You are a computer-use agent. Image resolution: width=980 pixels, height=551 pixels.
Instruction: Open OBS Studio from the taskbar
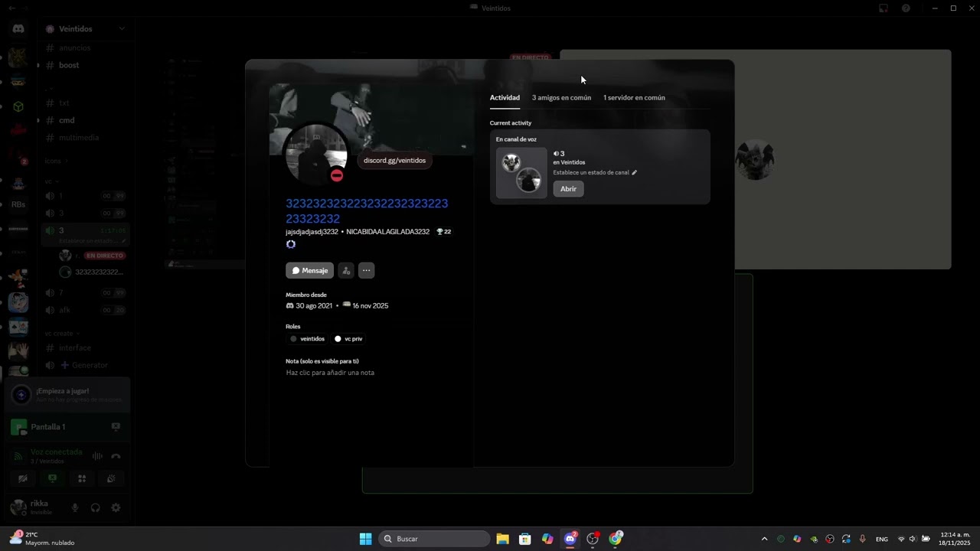[593, 539]
